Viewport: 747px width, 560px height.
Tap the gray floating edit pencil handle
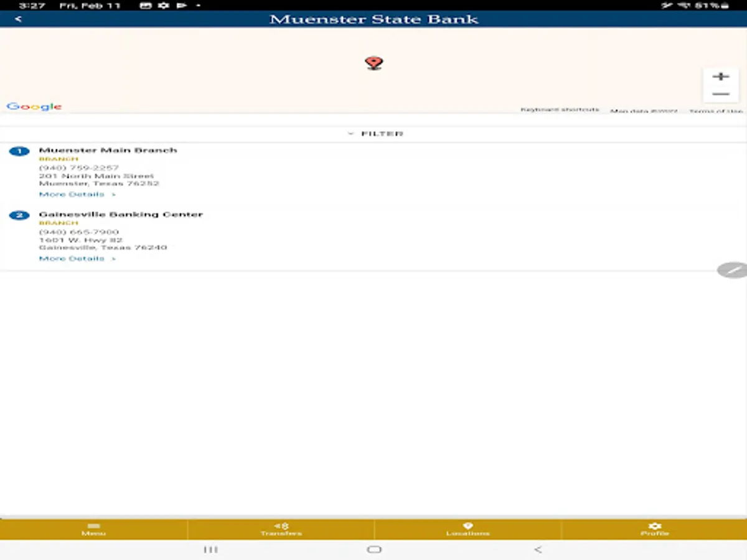733,270
